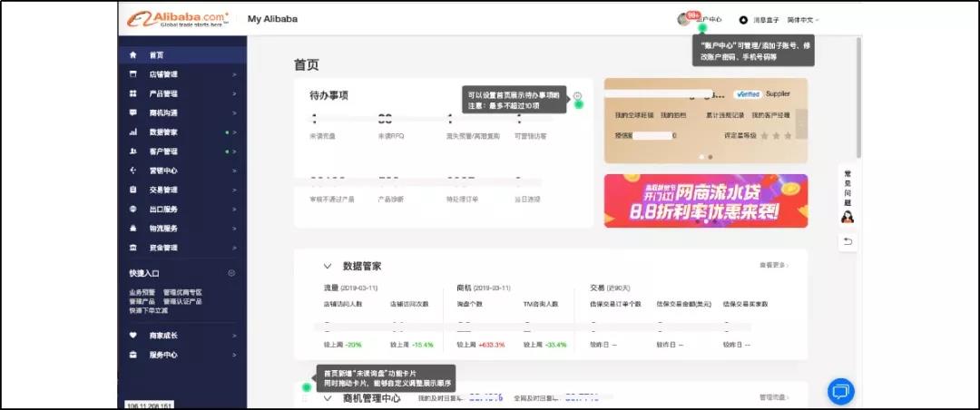Open 快捷入口 settings gear icon

coord(232,273)
